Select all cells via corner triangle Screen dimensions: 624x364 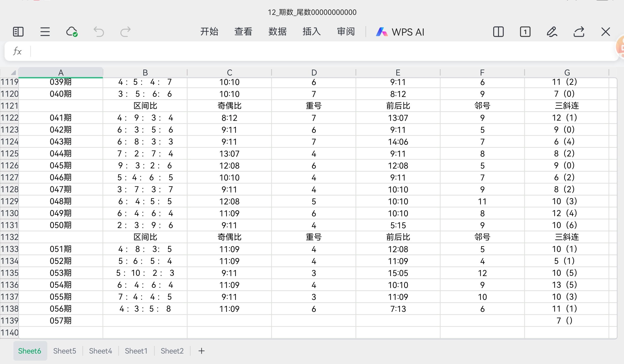pos(13,73)
